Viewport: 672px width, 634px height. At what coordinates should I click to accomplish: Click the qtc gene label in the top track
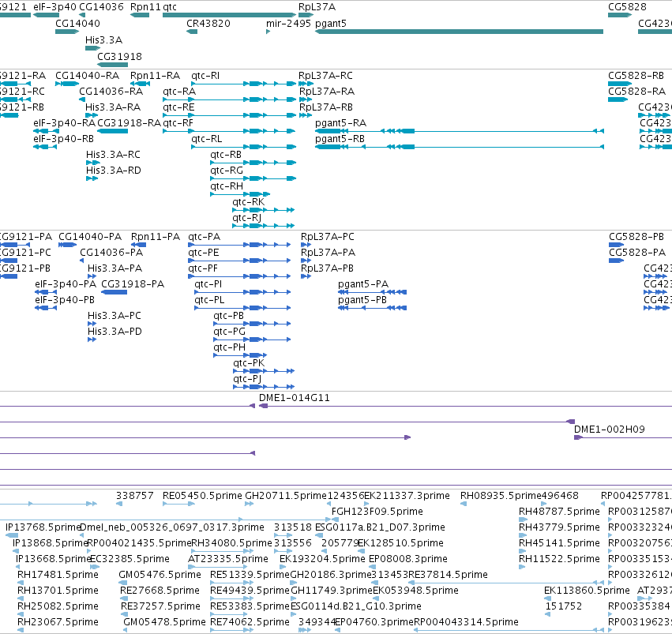click(170, 7)
